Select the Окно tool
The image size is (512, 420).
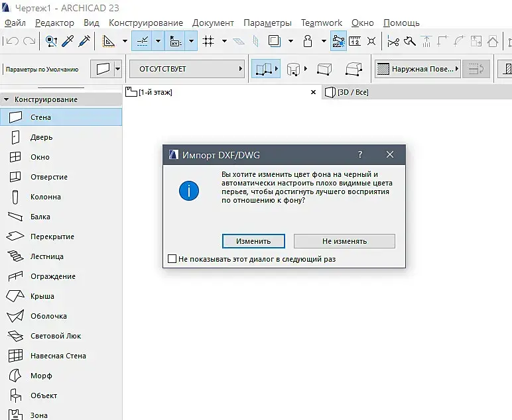(x=61, y=157)
